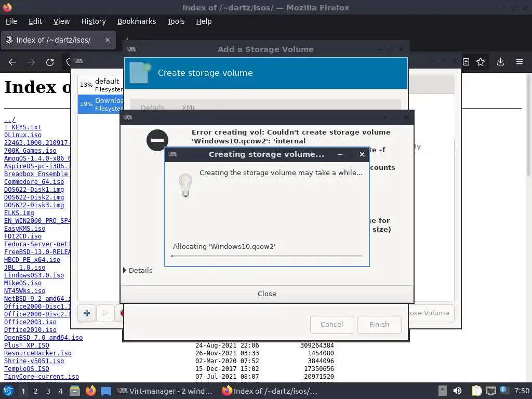Close the Index of /~dartz/isos/ tab

click(x=108, y=40)
